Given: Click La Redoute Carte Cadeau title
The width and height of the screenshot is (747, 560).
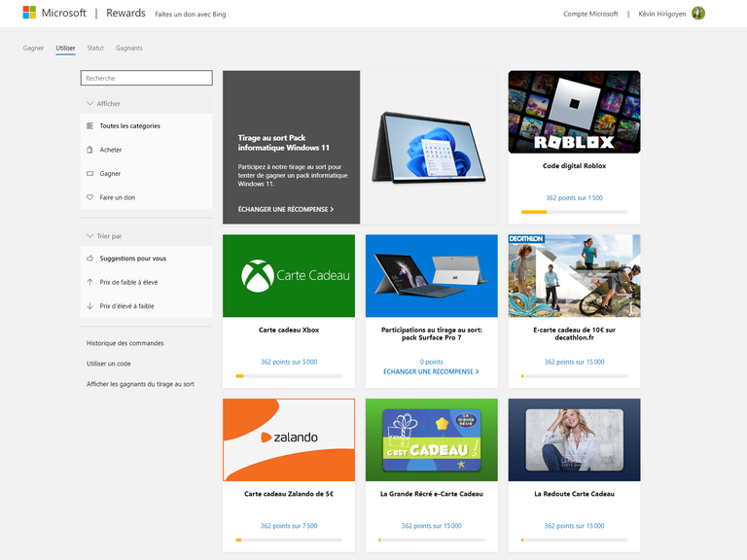Looking at the screenshot, I should [574, 494].
